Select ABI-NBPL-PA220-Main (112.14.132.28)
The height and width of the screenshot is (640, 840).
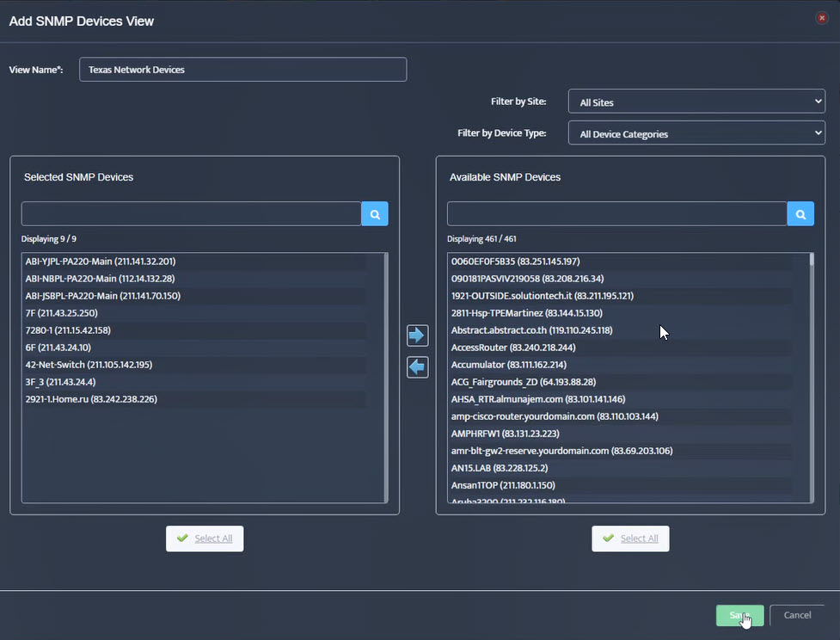(x=195, y=279)
